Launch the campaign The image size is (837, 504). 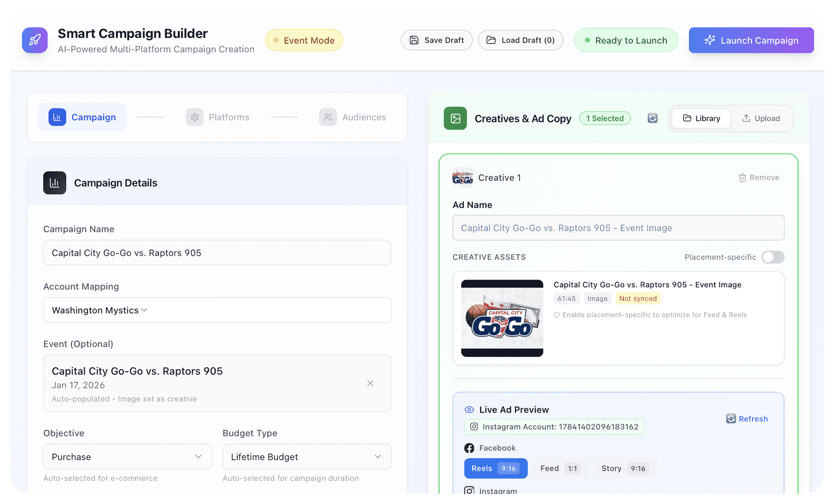[751, 40]
